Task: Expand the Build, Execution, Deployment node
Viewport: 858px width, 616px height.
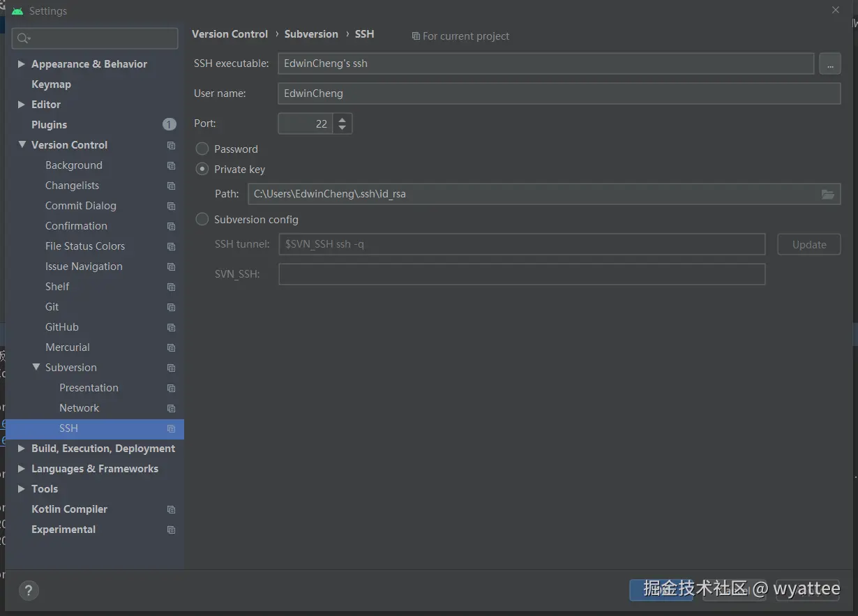Action: pos(22,449)
